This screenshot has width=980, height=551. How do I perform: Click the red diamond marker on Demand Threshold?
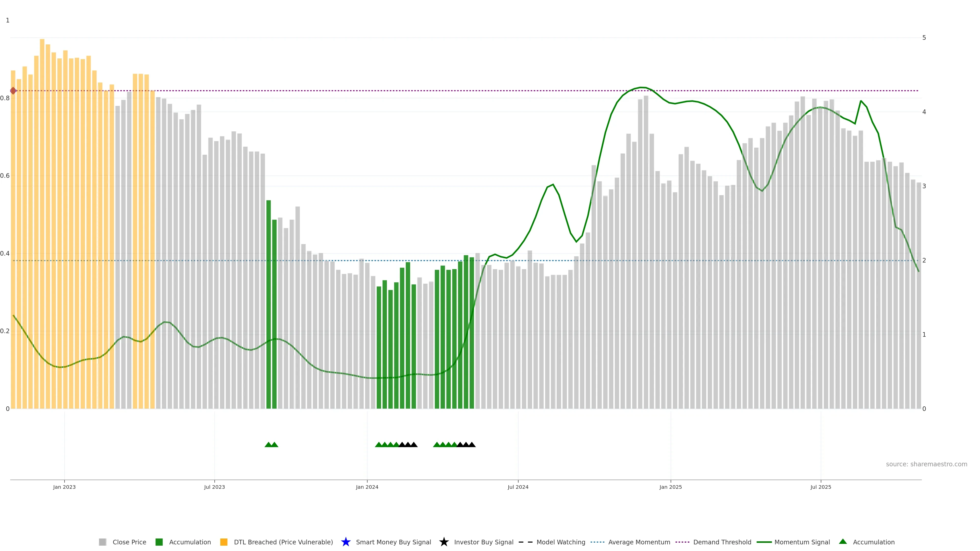pos(13,91)
